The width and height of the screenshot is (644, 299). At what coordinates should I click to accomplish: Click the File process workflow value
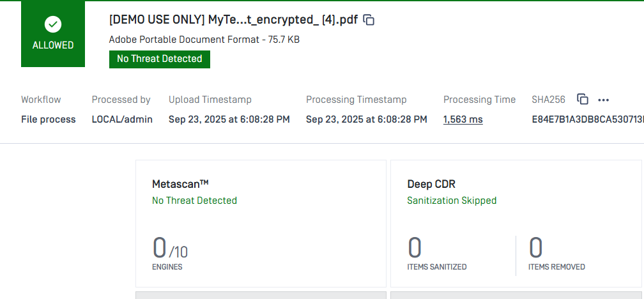click(49, 119)
